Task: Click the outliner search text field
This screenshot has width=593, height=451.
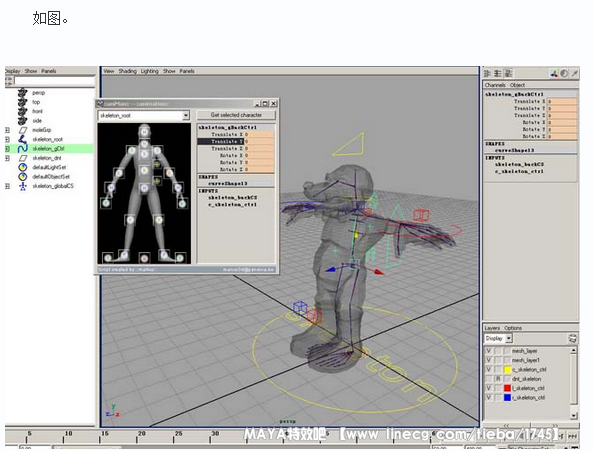Action: point(54,81)
